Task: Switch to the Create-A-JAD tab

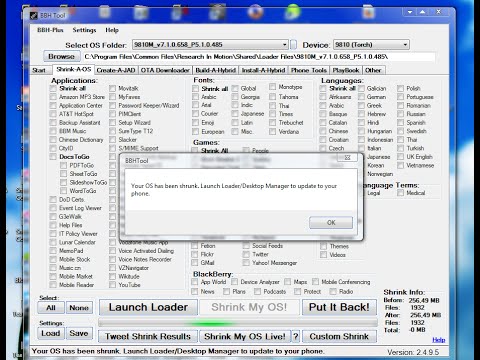Action: point(116,70)
